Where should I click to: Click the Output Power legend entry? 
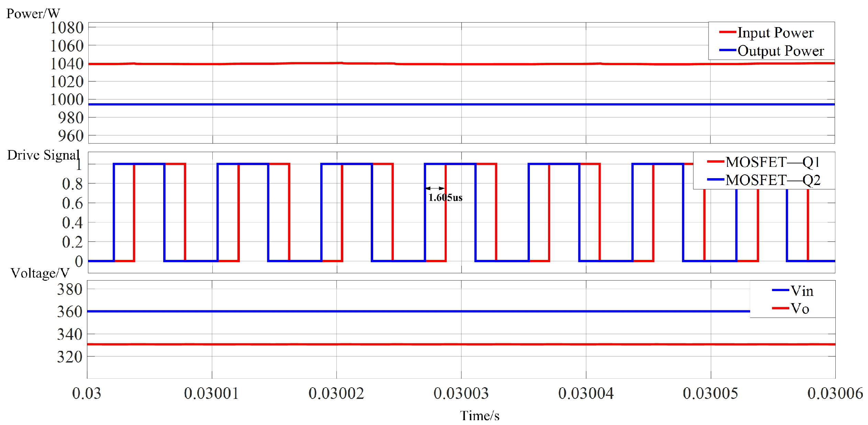pos(780,51)
